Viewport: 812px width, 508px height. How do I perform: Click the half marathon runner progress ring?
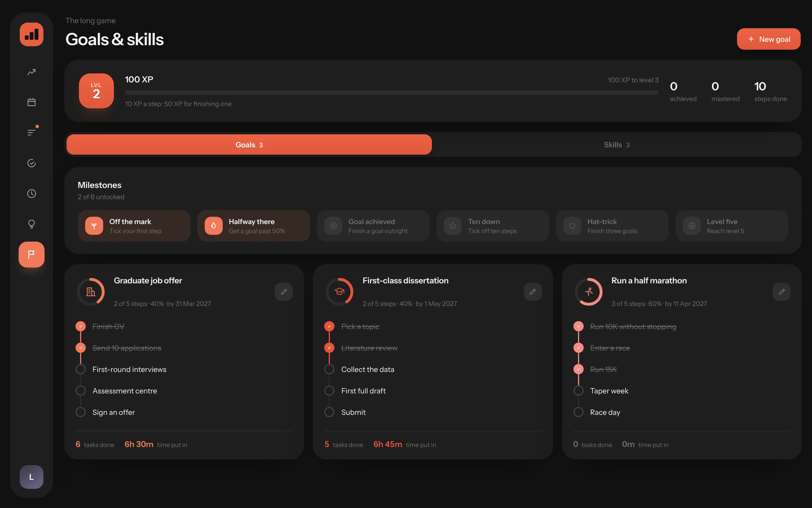click(x=589, y=292)
